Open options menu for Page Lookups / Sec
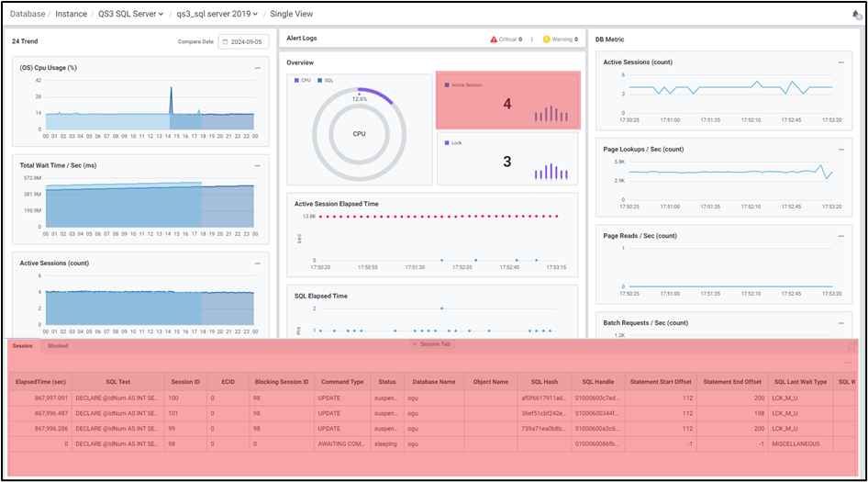This screenshot has height=482, width=868. coord(840,149)
